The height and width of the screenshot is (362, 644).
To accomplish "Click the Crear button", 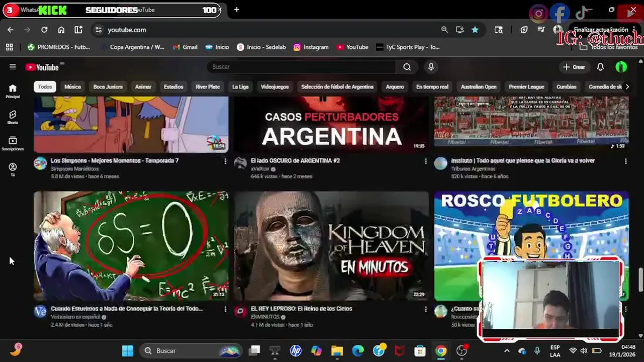I will coord(574,67).
